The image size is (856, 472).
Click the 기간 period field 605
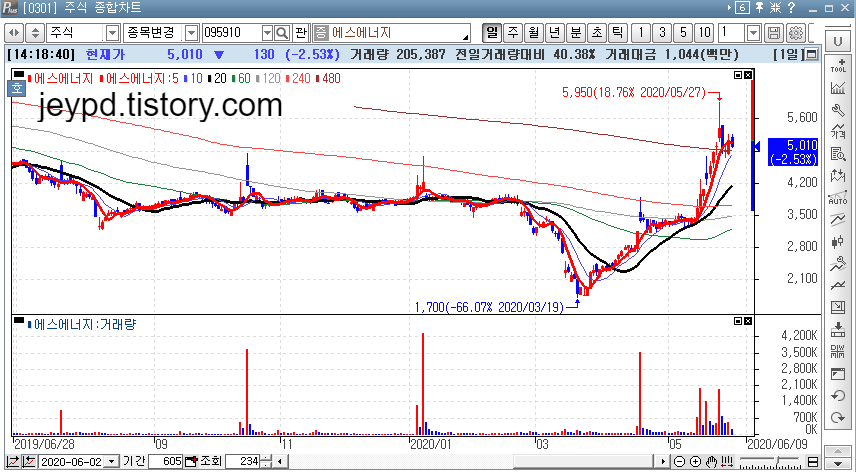pos(165,462)
